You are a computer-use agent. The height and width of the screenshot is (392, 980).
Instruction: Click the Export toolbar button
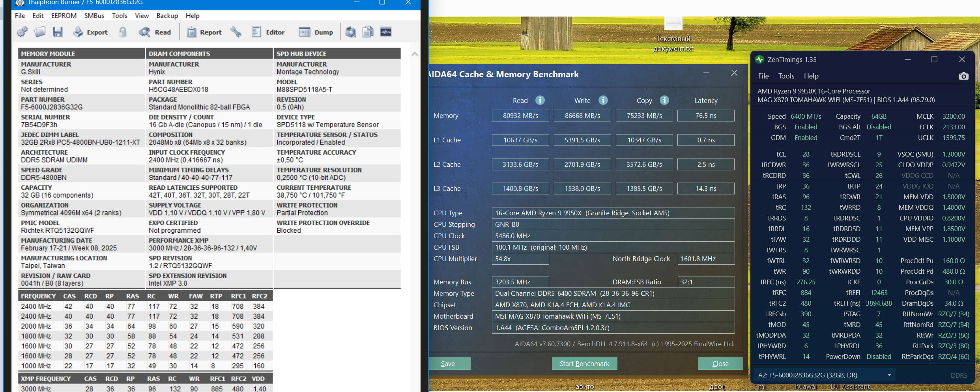pos(90,32)
